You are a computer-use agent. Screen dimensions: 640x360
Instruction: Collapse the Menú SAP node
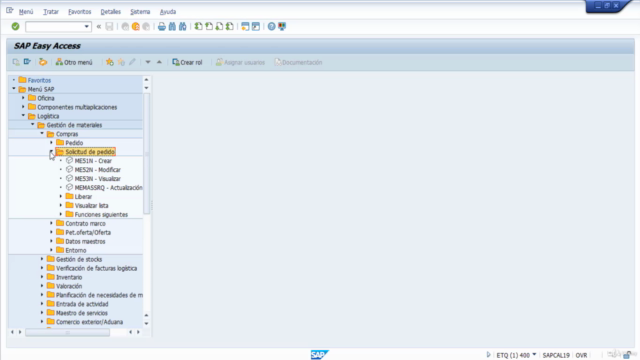coord(14,89)
